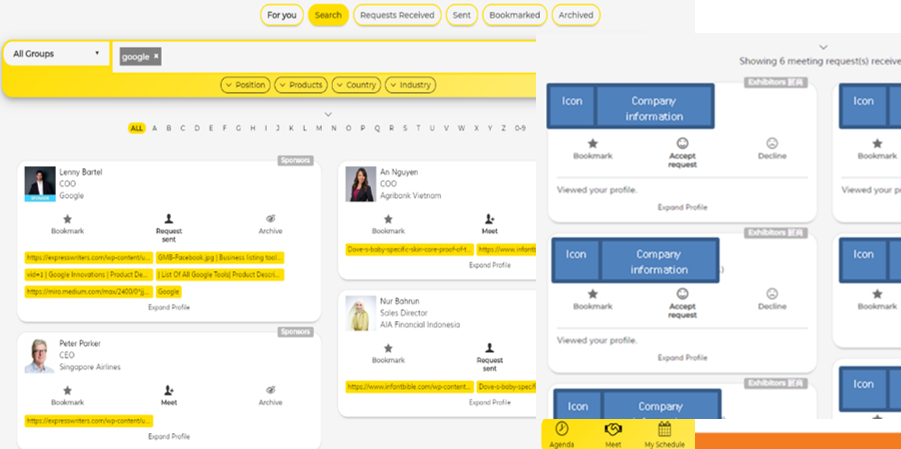This screenshot has width=901, height=449.
Task: Open the Bookmarked tab
Action: 514,15
